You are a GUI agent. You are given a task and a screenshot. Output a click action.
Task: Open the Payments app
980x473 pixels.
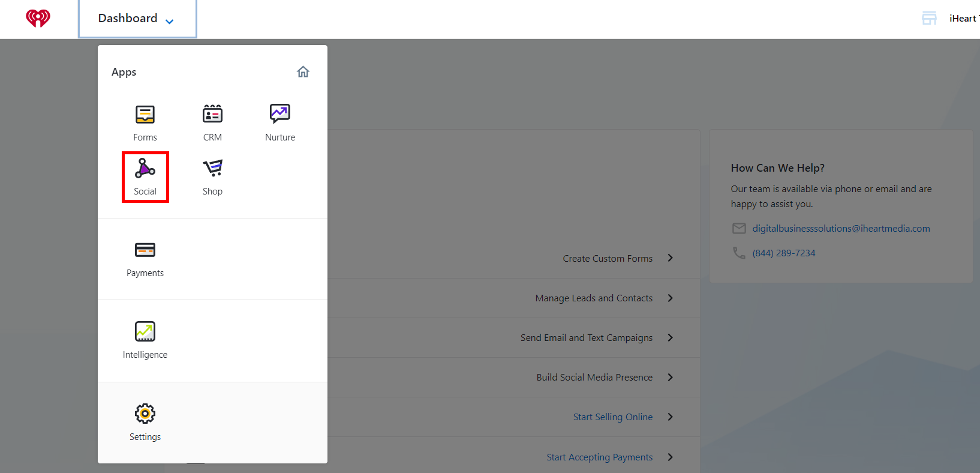(x=145, y=259)
